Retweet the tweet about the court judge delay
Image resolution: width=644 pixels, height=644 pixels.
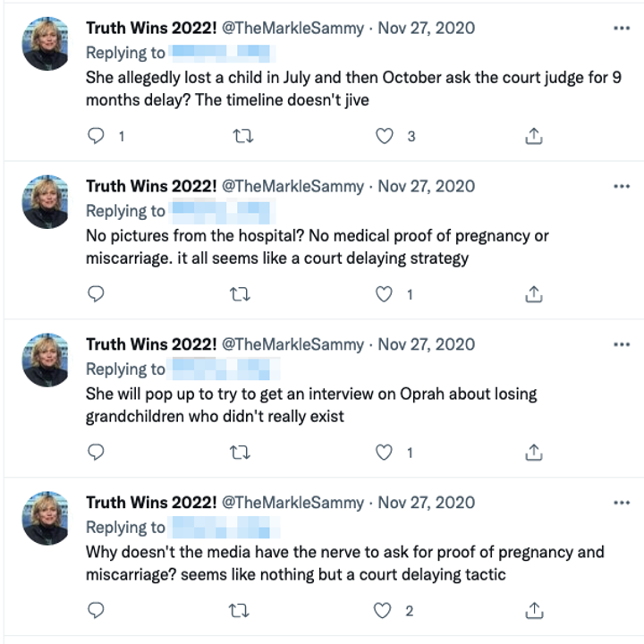click(242, 136)
